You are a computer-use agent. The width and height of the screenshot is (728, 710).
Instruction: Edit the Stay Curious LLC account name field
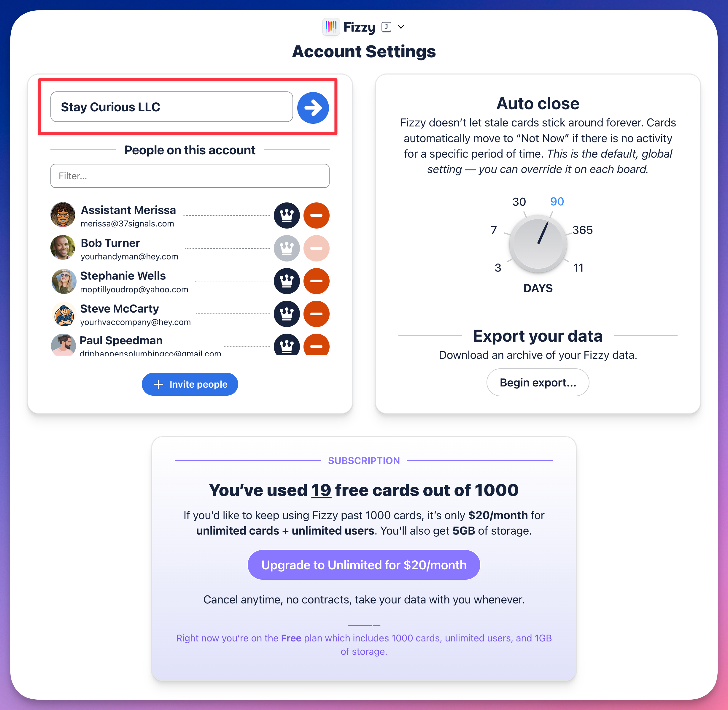(x=171, y=107)
